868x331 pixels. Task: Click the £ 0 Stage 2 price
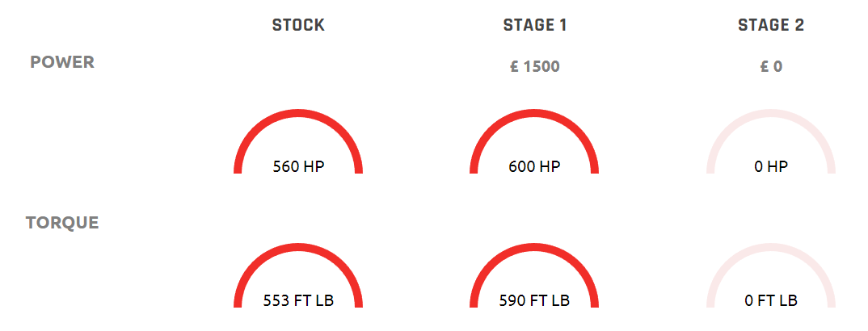[x=771, y=67]
